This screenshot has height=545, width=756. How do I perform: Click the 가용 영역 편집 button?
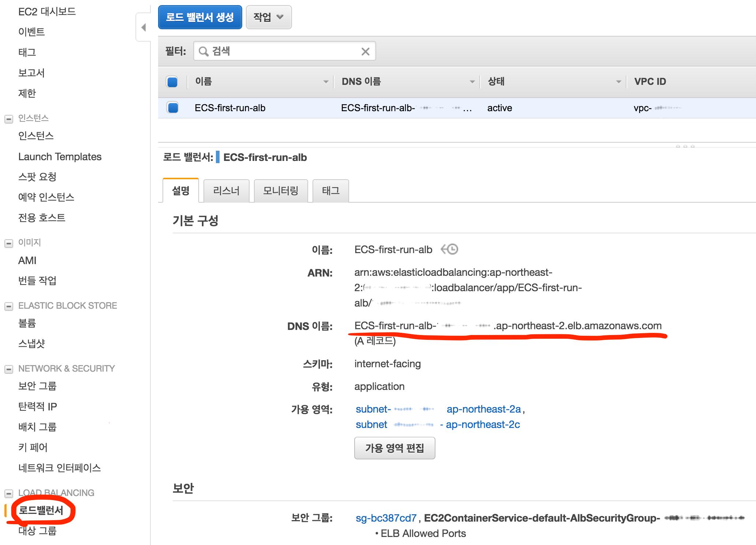(x=394, y=448)
